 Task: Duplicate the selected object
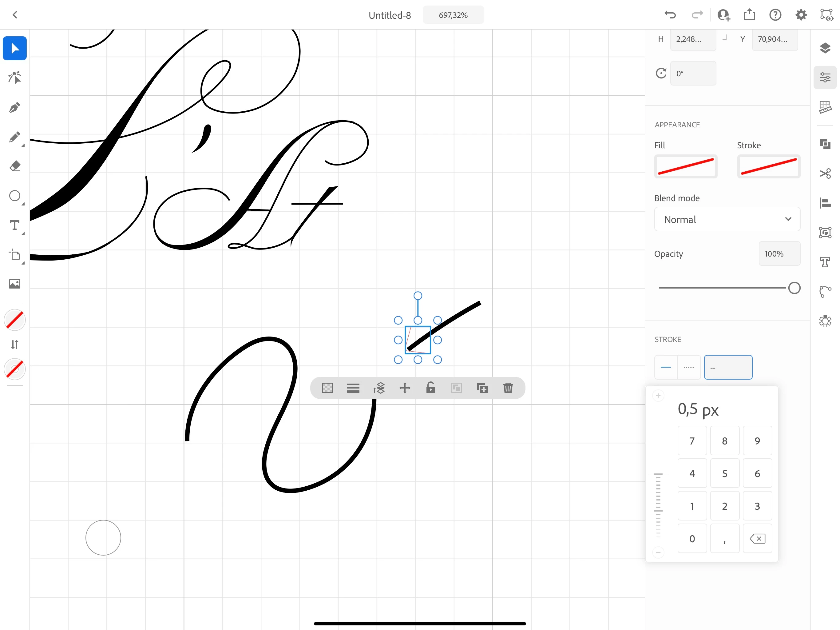pos(482,388)
